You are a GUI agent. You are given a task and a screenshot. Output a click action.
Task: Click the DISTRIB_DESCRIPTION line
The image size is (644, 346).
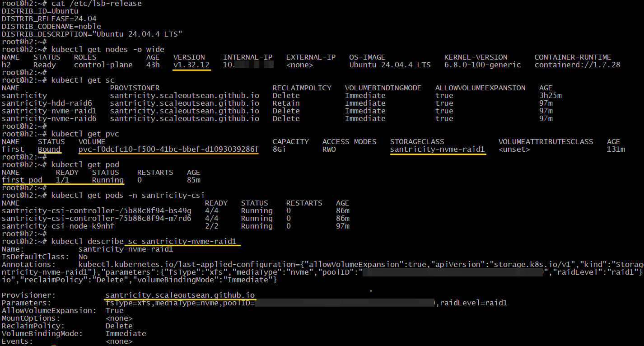coord(92,34)
